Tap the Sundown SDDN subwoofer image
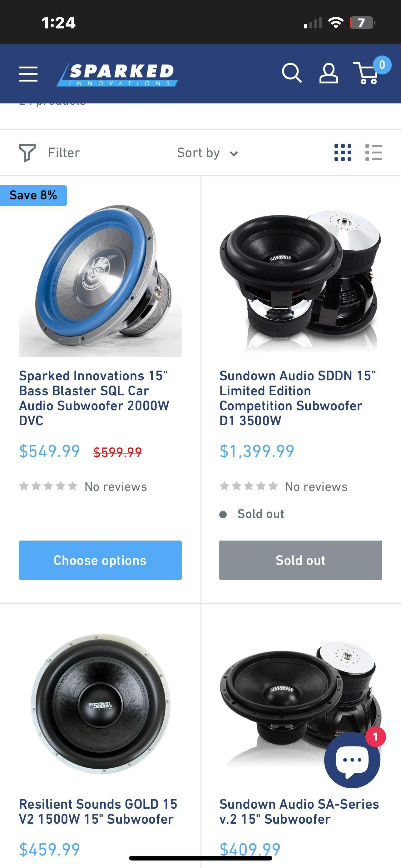This screenshot has width=401, height=868. click(x=300, y=281)
